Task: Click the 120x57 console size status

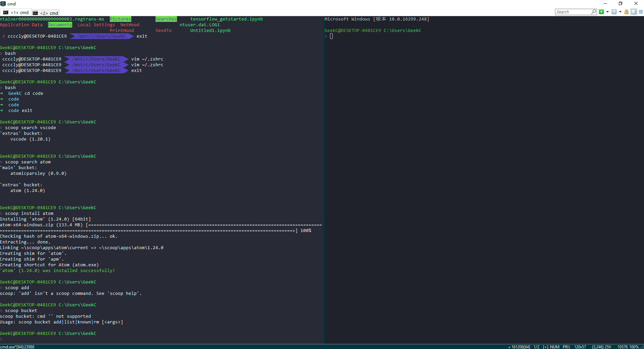Action: pyautogui.click(x=580, y=347)
